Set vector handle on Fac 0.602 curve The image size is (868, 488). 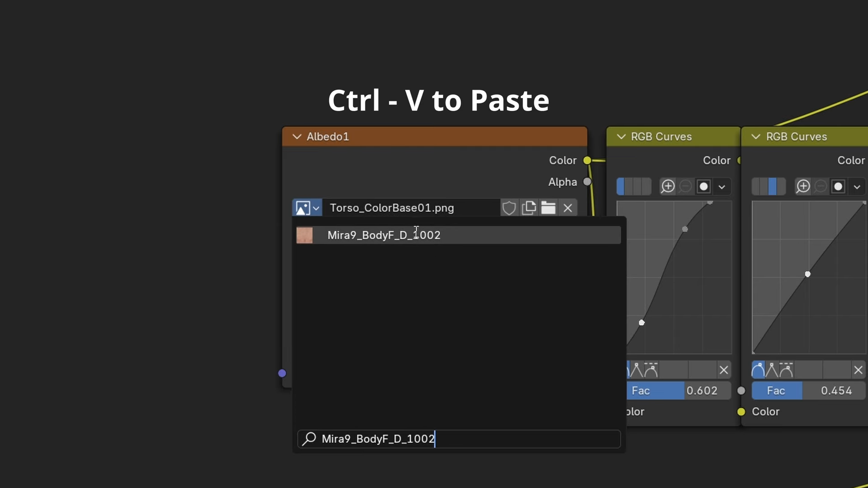coord(636,370)
